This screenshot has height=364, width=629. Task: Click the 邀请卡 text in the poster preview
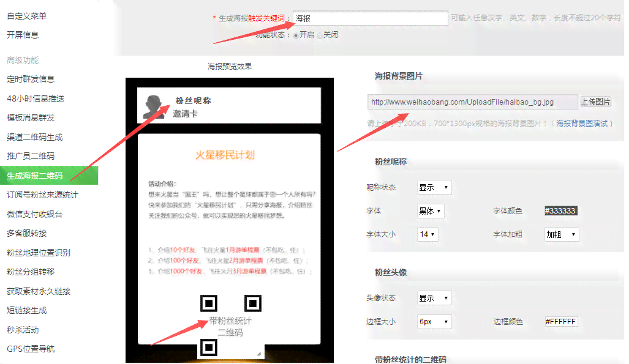(186, 114)
